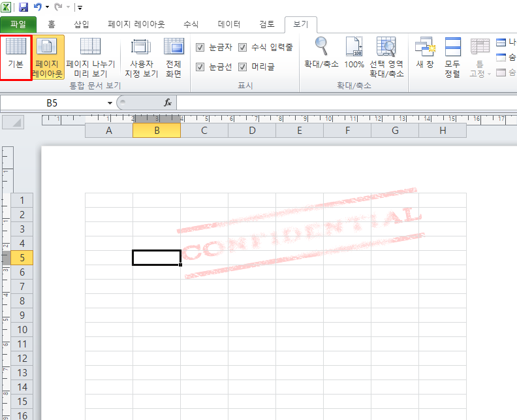Open Customize Quick Access Toolbar dropdown
Screen dimensions: 517x420
tap(80, 7)
